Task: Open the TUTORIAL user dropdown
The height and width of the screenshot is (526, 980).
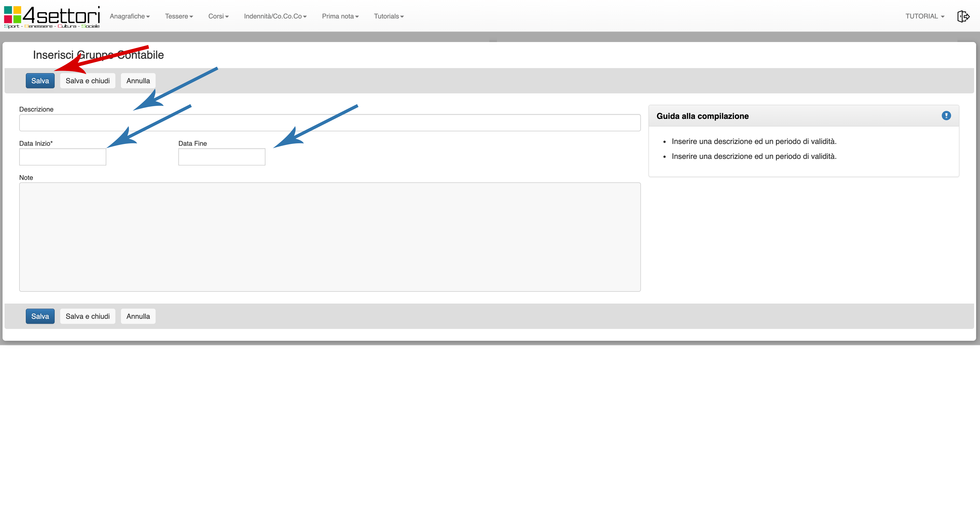Action: 924,16
